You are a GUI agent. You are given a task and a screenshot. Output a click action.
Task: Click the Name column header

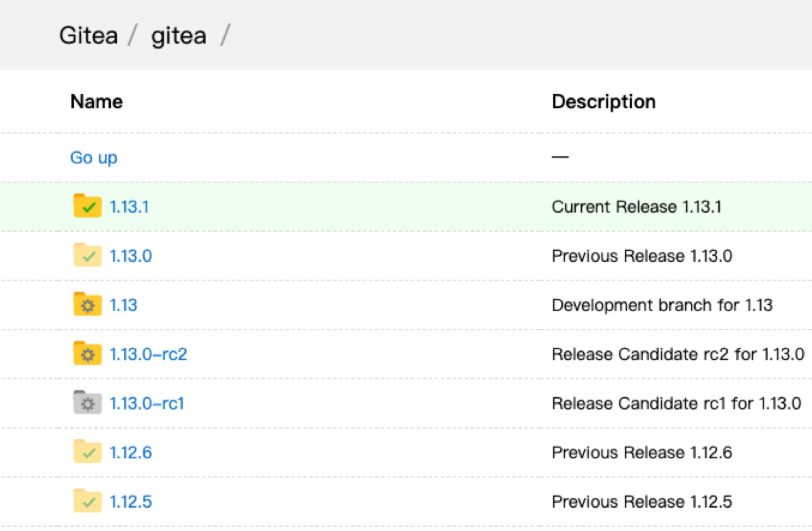[x=97, y=102]
